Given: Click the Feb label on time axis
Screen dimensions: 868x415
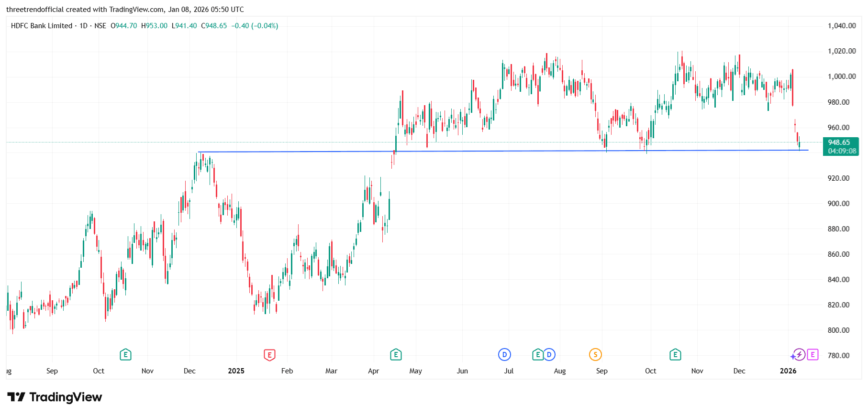Looking at the screenshot, I should pyautogui.click(x=287, y=371).
